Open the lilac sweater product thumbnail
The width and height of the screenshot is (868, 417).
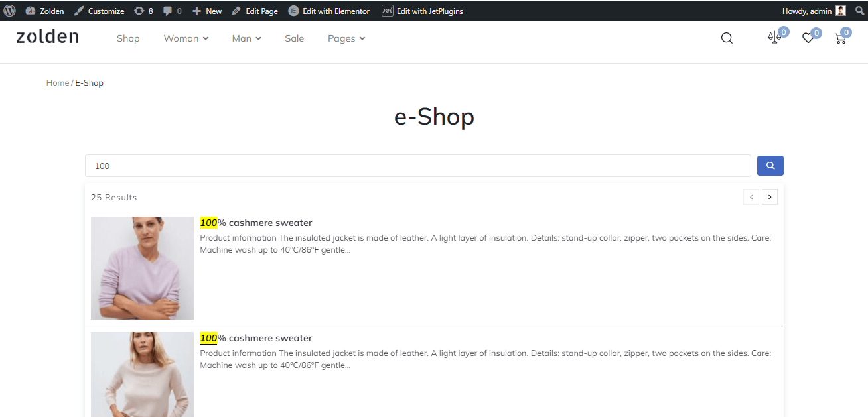(142, 268)
